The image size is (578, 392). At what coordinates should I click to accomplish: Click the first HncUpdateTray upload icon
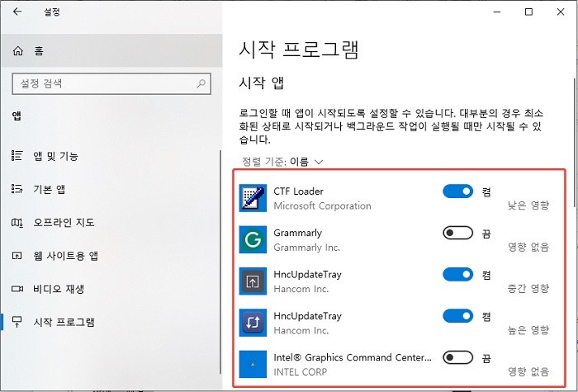(253, 281)
